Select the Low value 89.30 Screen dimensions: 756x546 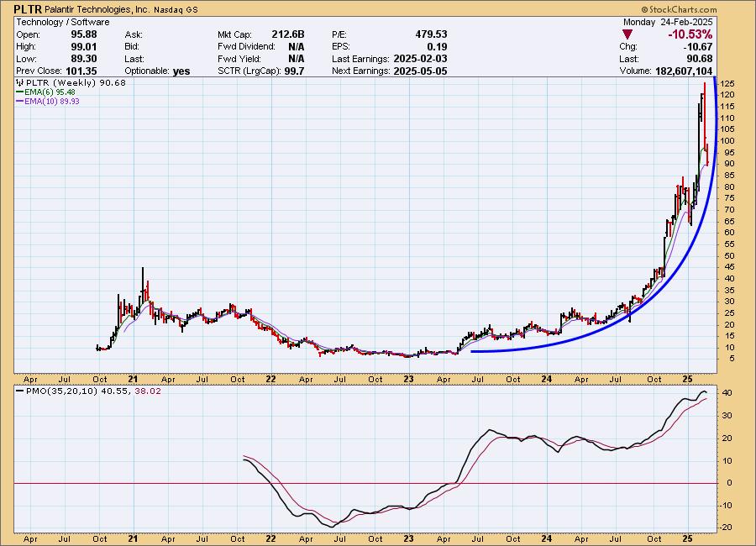(x=84, y=59)
